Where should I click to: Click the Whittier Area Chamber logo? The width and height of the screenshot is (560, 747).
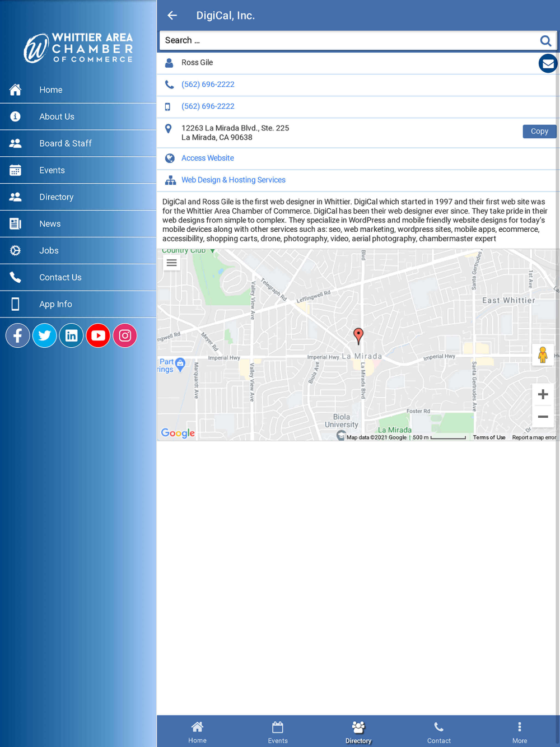78,48
